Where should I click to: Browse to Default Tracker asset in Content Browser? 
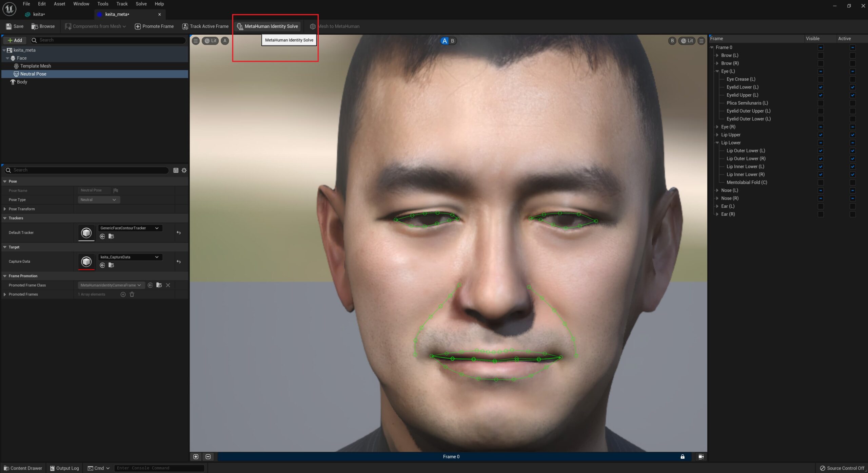point(111,236)
